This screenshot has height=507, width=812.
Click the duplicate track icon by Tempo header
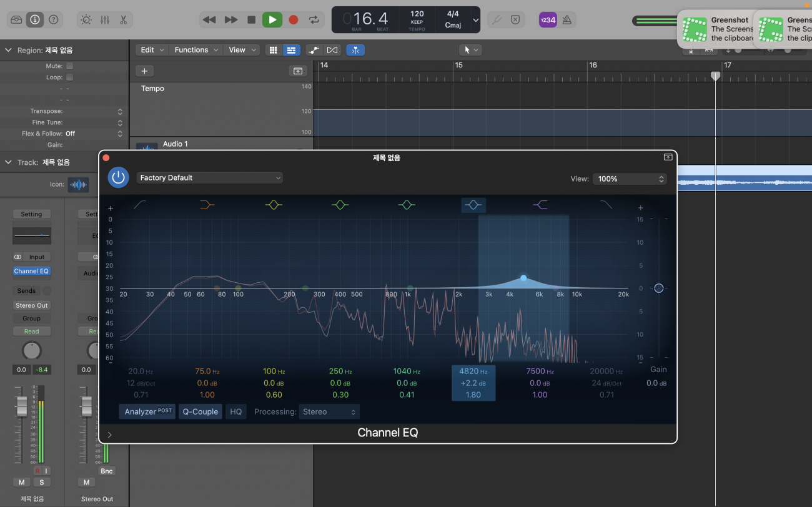pos(298,71)
